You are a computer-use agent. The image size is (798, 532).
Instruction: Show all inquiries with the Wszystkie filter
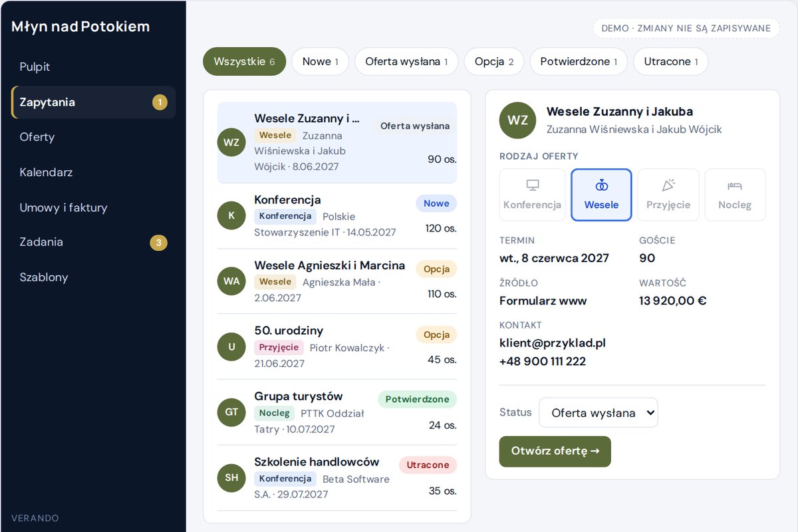coord(244,62)
